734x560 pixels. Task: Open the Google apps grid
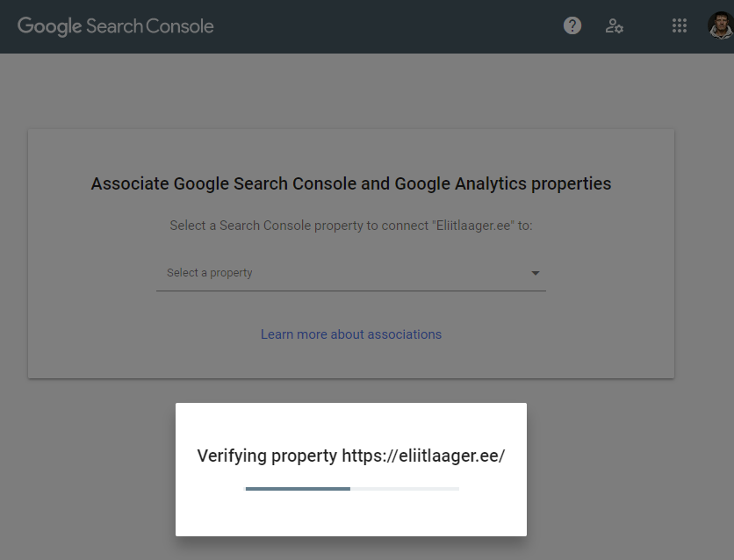[x=679, y=26]
